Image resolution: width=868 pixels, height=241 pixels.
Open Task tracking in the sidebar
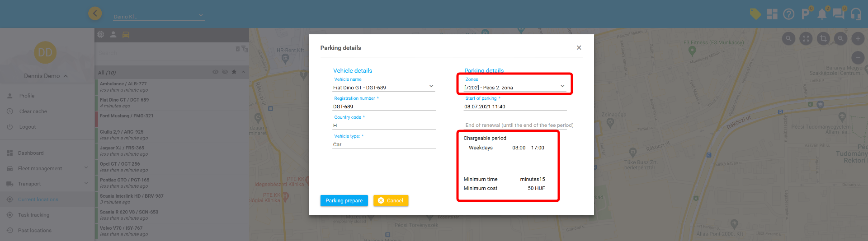pyautogui.click(x=33, y=215)
